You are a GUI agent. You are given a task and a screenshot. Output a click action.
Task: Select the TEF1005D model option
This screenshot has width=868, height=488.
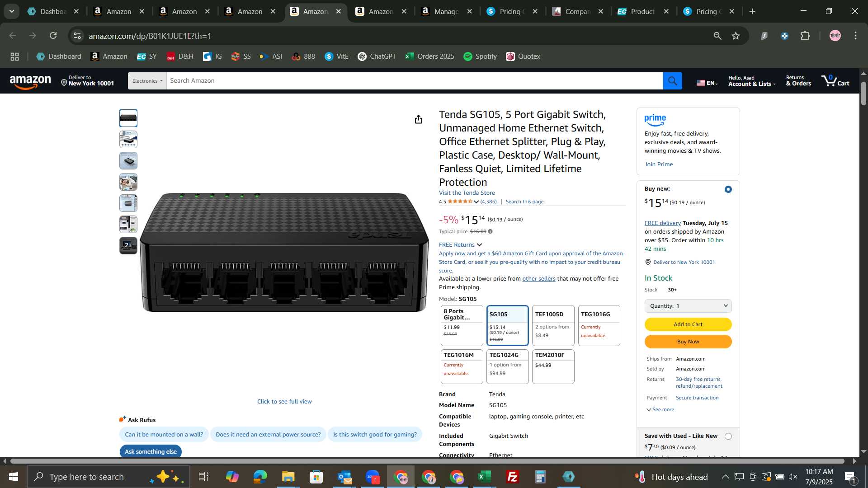(x=553, y=325)
